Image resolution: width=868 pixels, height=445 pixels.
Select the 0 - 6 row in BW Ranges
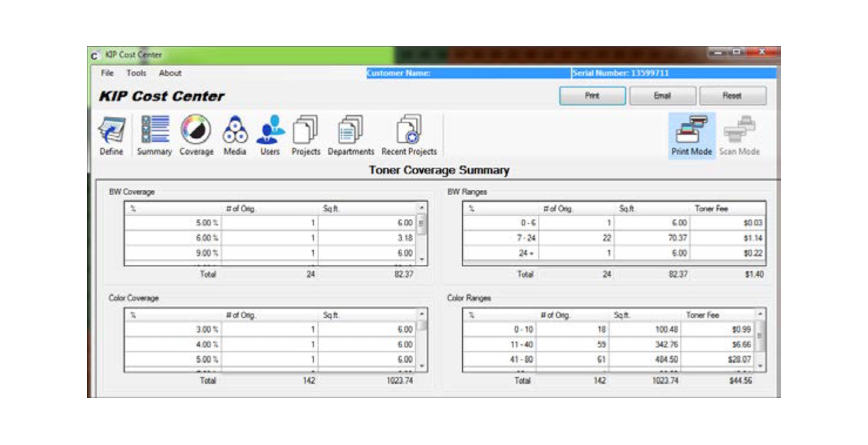point(614,223)
